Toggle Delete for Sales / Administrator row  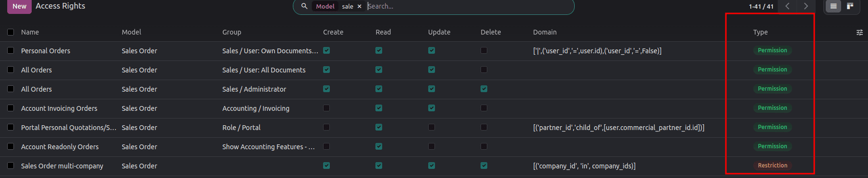(484, 89)
